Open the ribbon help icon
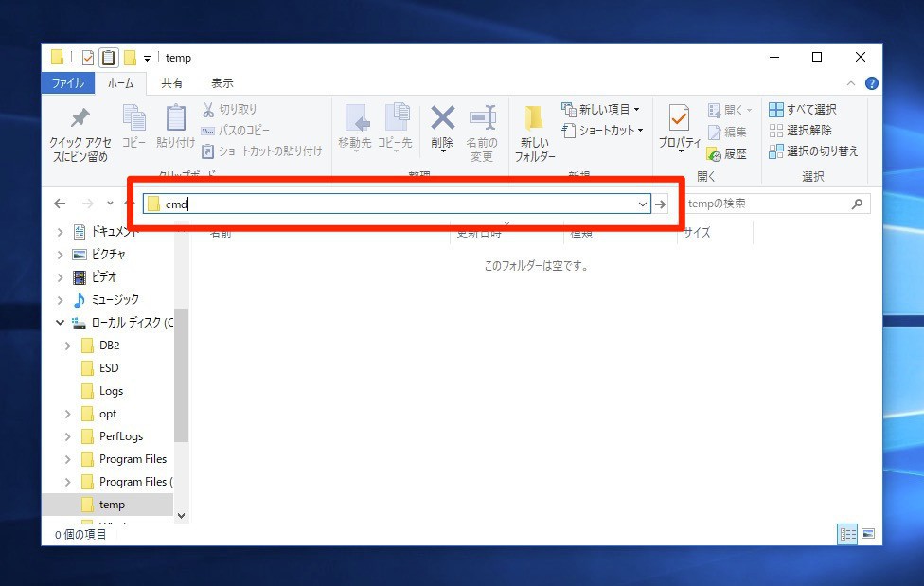924x586 pixels. click(871, 83)
